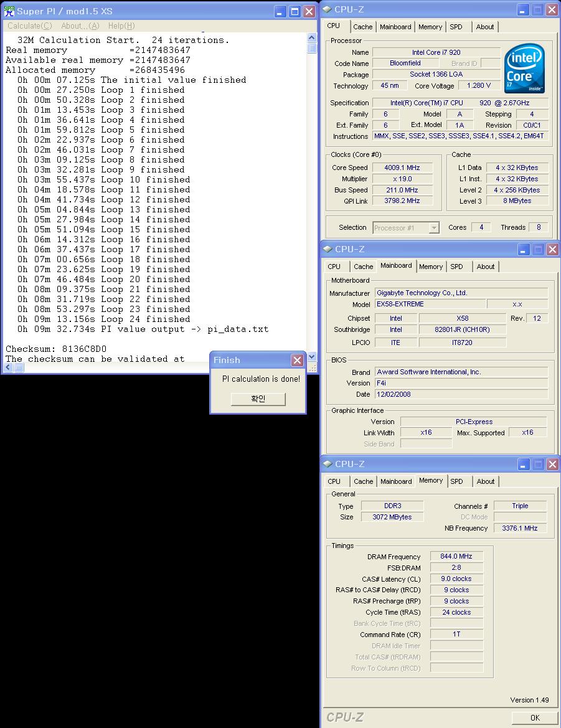This screenshot has width=561, height=728.
Task: Click the CAS# Latency value 9.0 clocks
Action: tap(456, 579)
